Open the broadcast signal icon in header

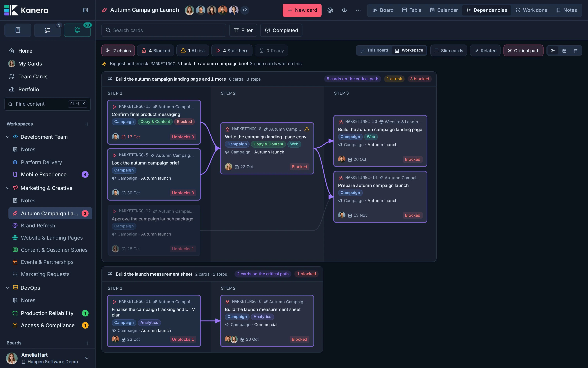(x=330, y=10)
